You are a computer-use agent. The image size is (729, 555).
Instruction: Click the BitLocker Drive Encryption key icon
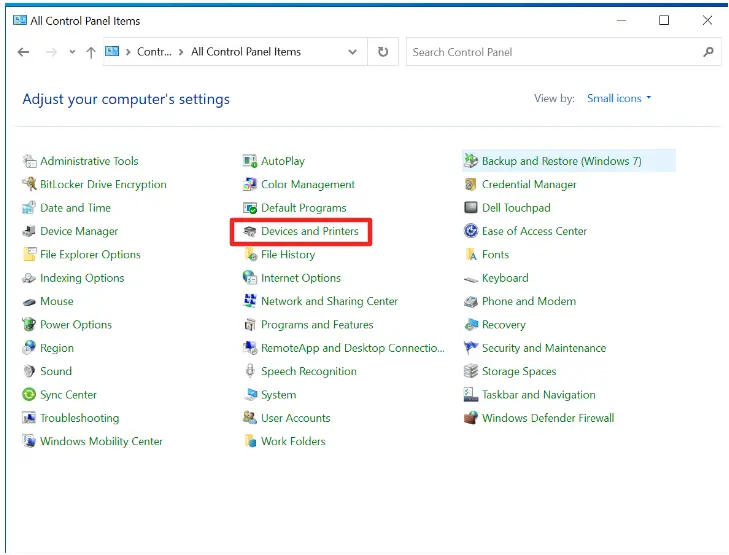point(29,185)
